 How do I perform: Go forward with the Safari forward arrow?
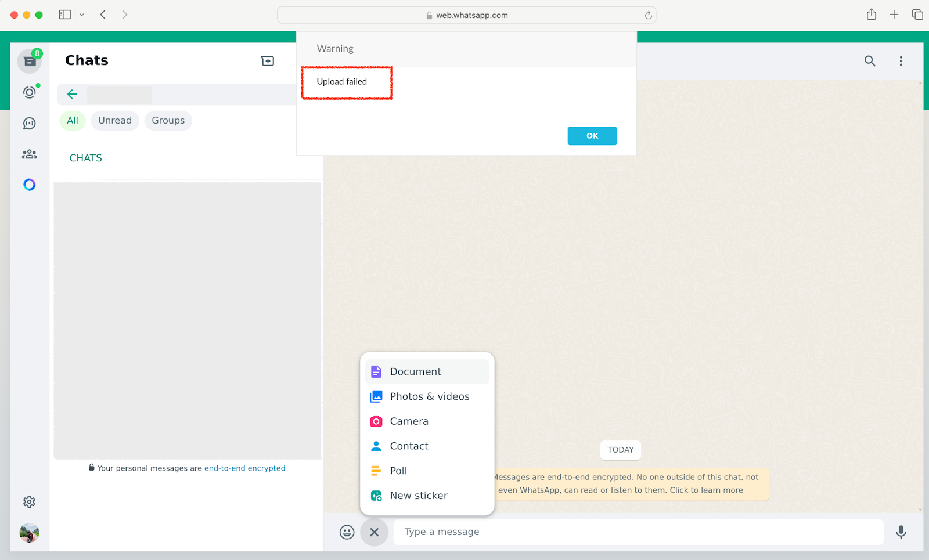[x=125, y=15]
